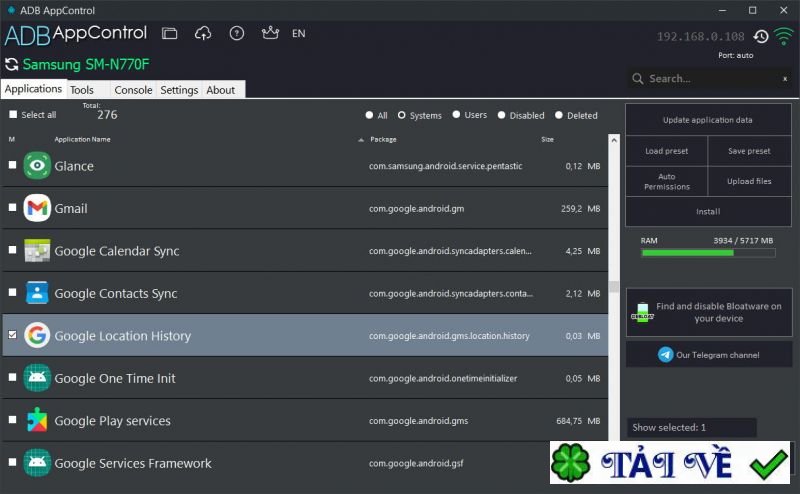Screen dimensions: 800x494
Task: Click the green Wi-Fi connection icon
Action: tap(783, 36)
